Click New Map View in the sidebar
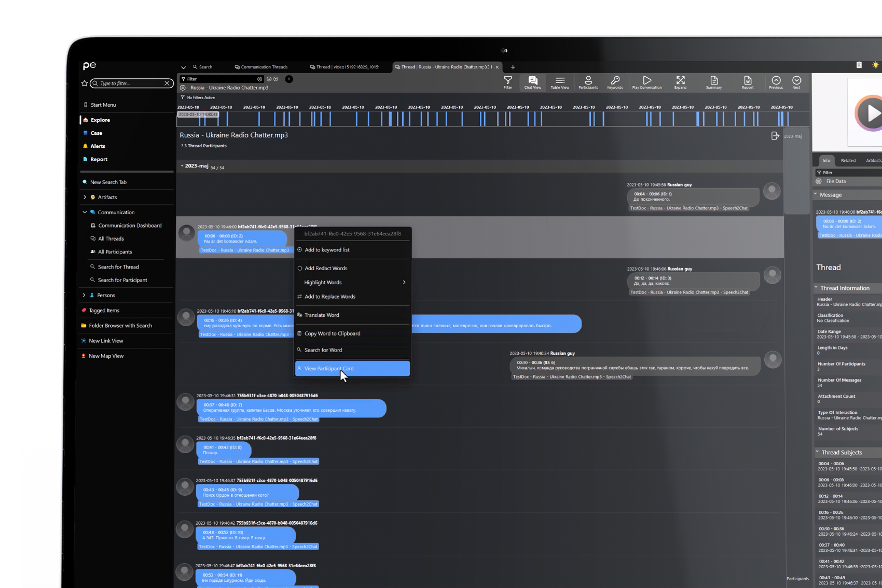This screenshot has height=588, width=882. (x=106, y=356)
